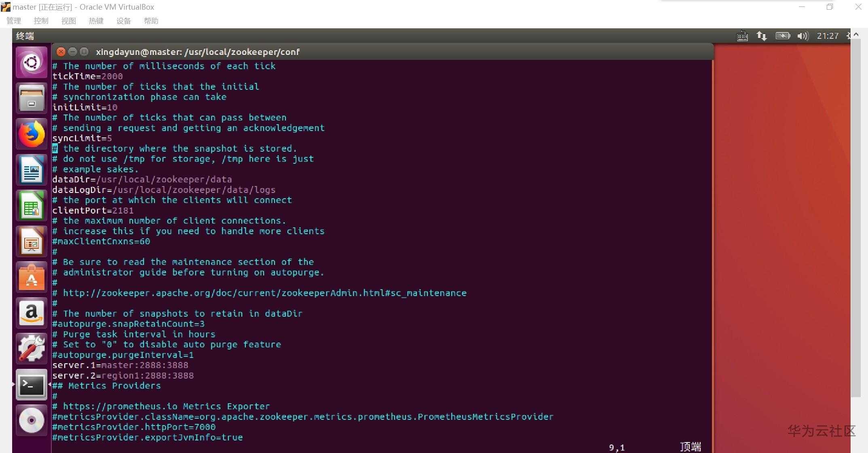
Task: Click the 21:27 clock in top panel
Action: point(828,36)
